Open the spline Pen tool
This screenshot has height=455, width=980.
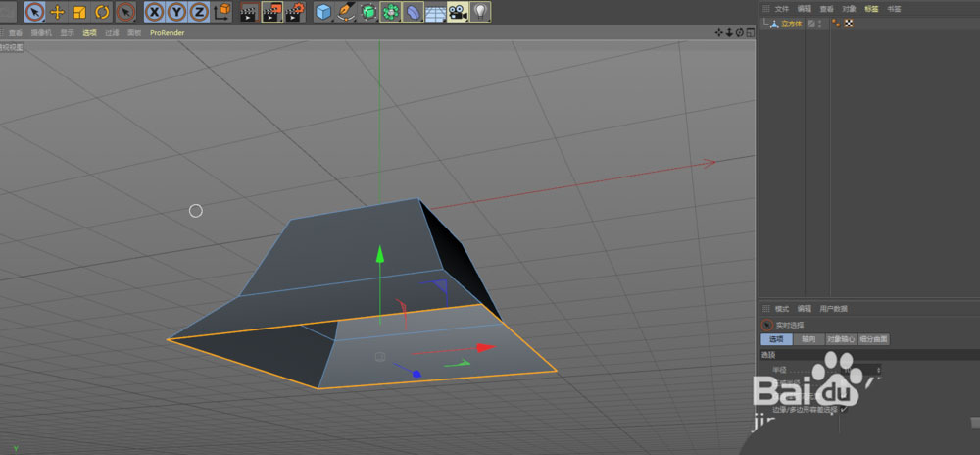pyautogui.click(x=346, y=12)
